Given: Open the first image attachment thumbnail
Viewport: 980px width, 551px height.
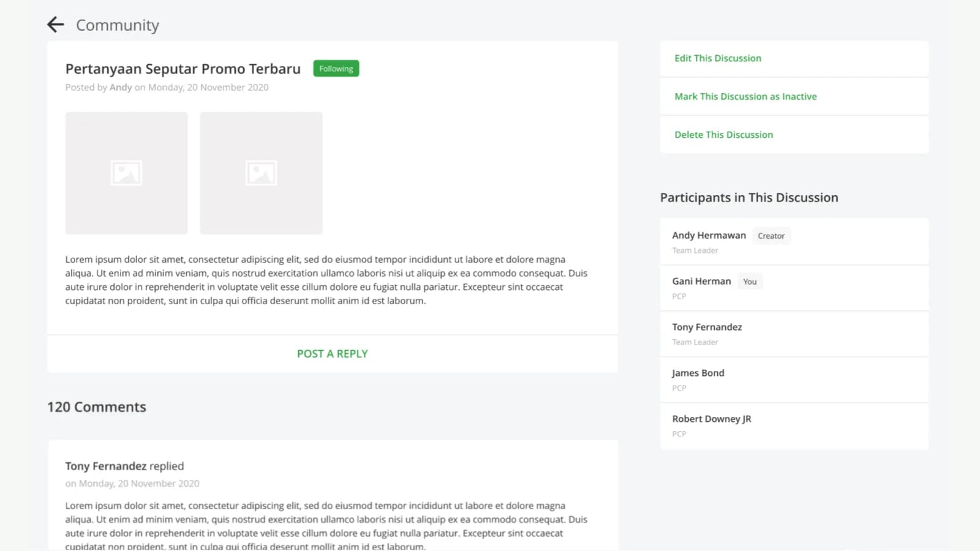Looking at the screenshot, I should tap(127, 173).
